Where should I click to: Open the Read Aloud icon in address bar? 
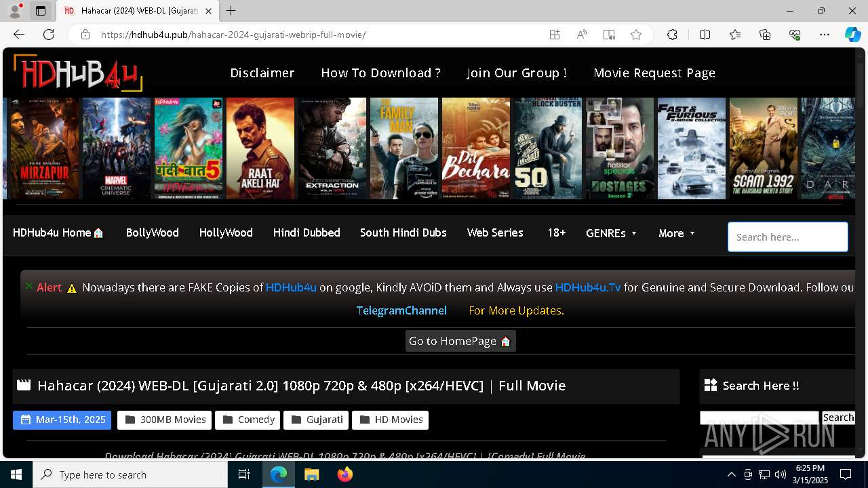(582, 35)
